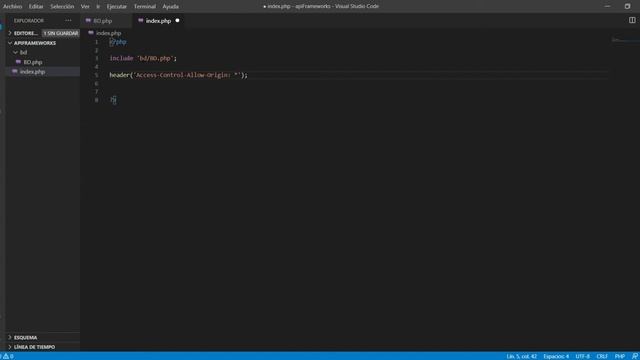The image size is (640, 360).
Task: Select PHP language mode in status bar
Action: pyautogui.click(x=620, y=356)
